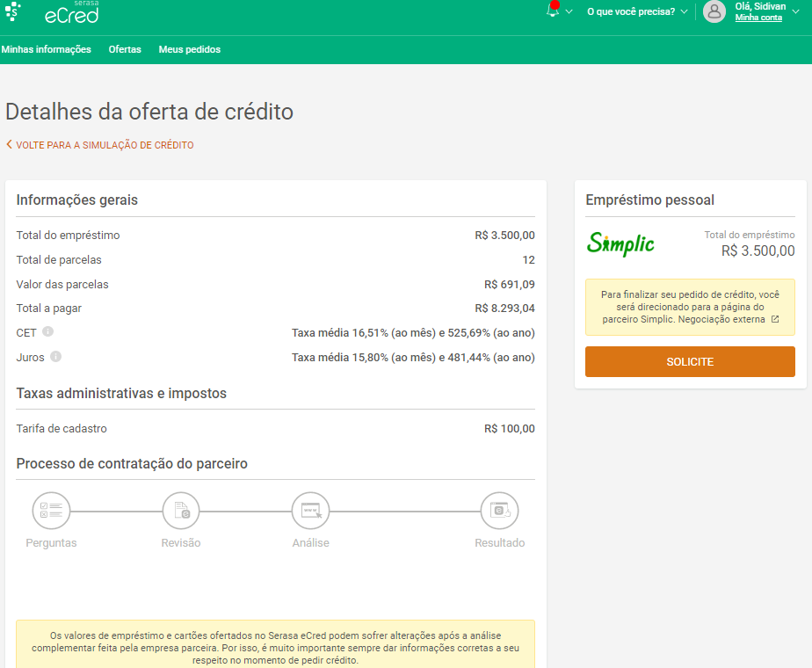This screenshot has width=812, height=668.
Task: Click the yellow Simplic redirect notice
Action: (x=690, y=307)
